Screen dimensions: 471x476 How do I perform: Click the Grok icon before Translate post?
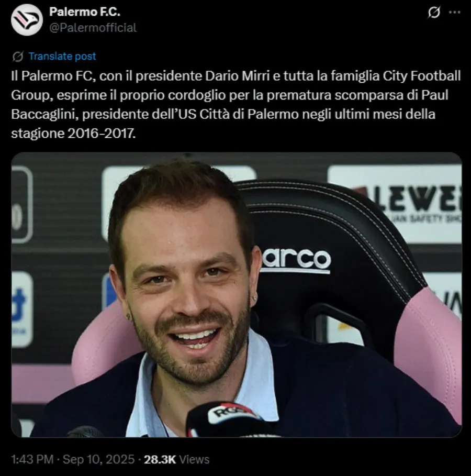18,57
